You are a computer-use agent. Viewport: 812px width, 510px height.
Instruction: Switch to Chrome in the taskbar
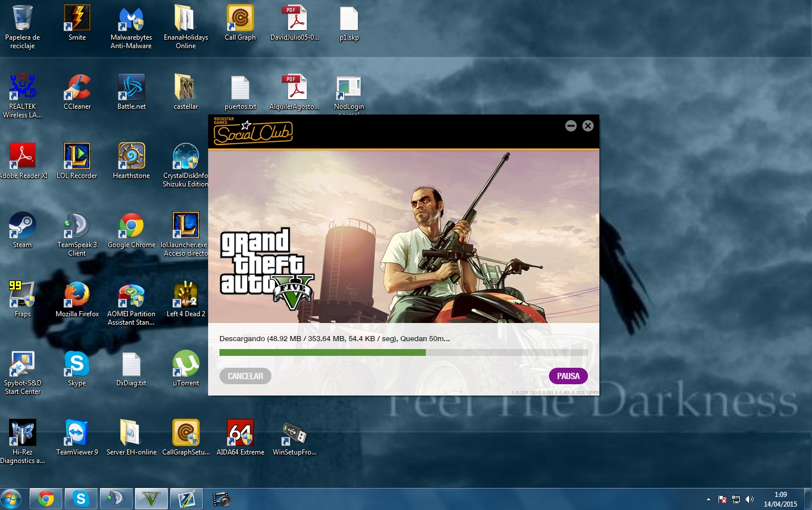coord(46,499)
